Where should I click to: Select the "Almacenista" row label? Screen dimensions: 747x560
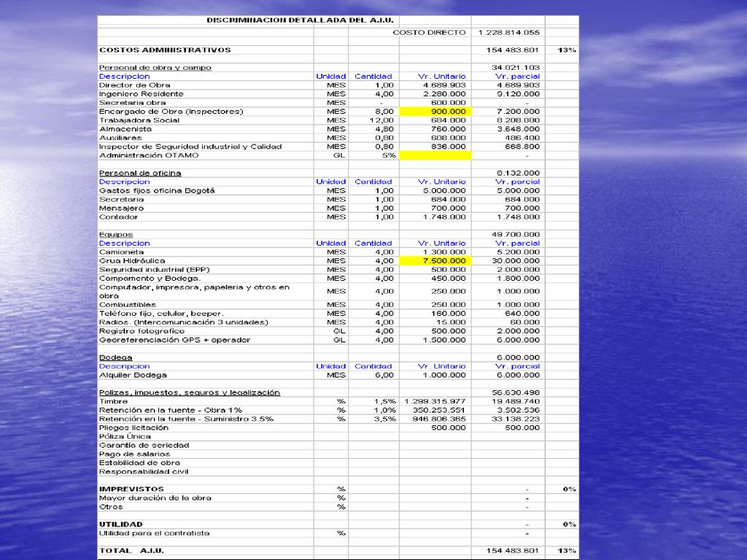125,129
